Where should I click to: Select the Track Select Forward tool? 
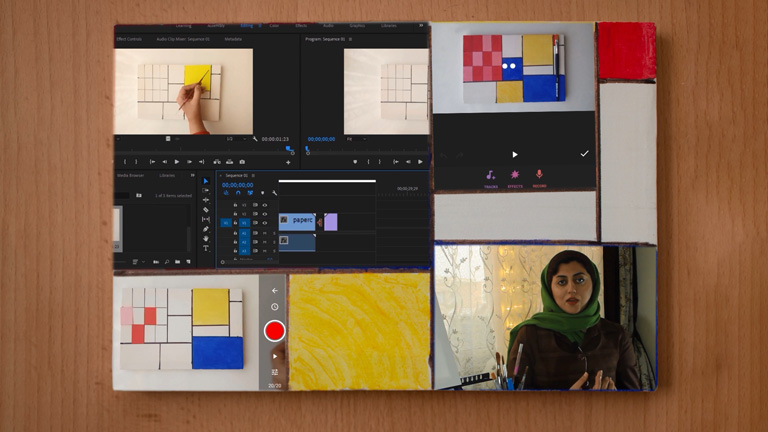tap(206, 190)
